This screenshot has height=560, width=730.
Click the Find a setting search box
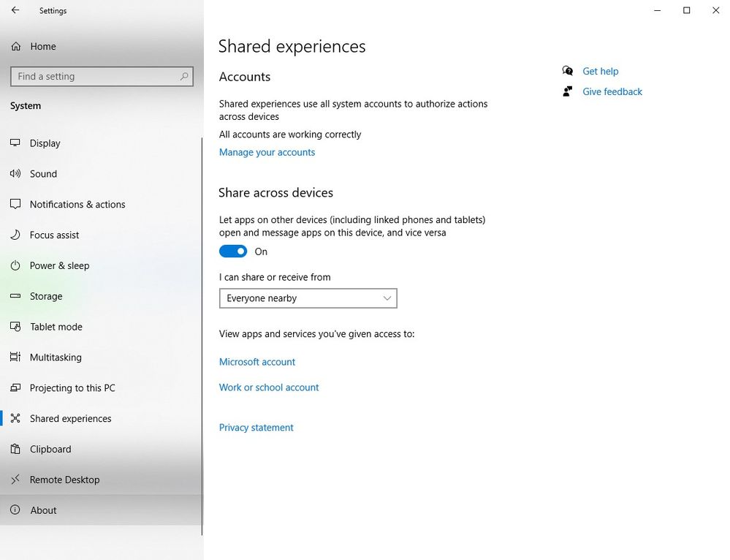(x=102, y=77)
